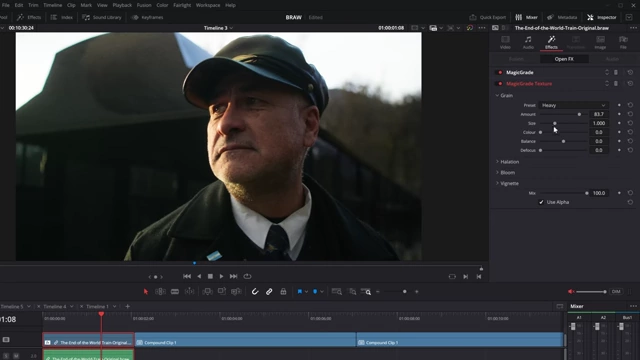Open the Keyframes panel
640x360 pixels.
pyautogui.click(x=147, y=17)
